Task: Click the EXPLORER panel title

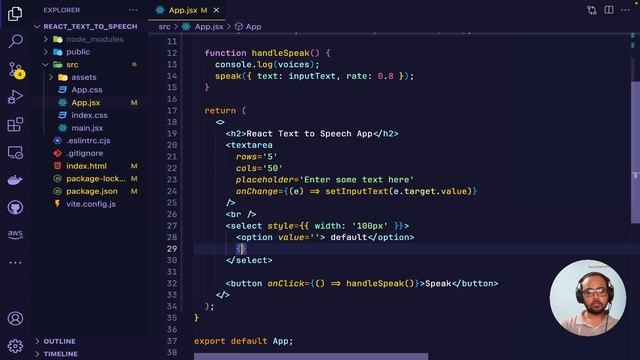Action: [62, 10]
